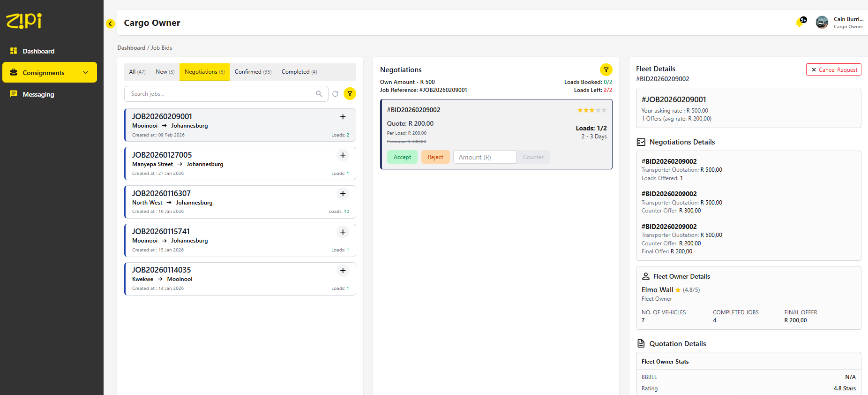Click Quotation Details document icon
Image resolution: width=868 pixels, height=395 pixels.
(x=641, y=343)
